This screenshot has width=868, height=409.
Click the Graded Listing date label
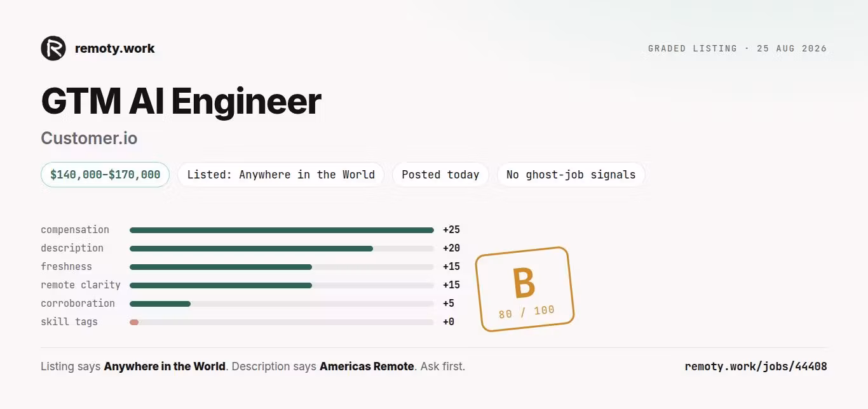[x=737, y=48]
